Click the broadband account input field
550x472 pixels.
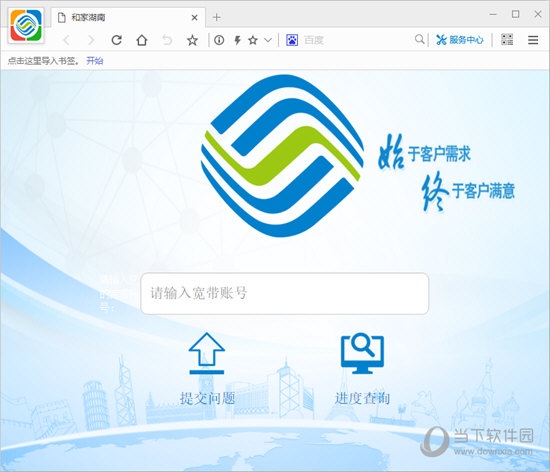pyautogui.click(x=284, y=294)
